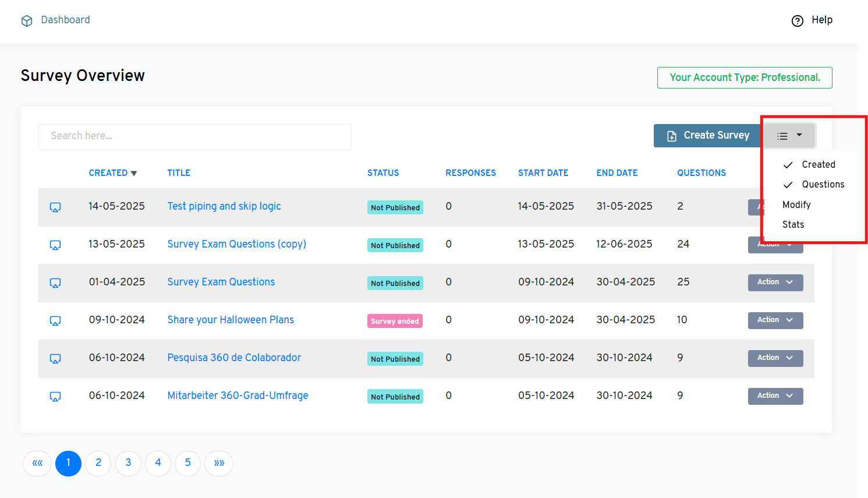868x498 pixels.
Task: Go to page 2
Action: point(98,464)
